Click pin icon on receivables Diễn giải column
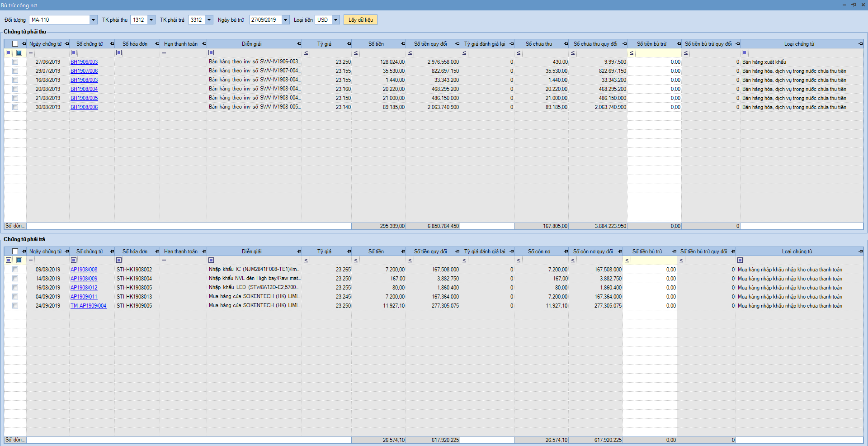 click(x=299, y=44)
